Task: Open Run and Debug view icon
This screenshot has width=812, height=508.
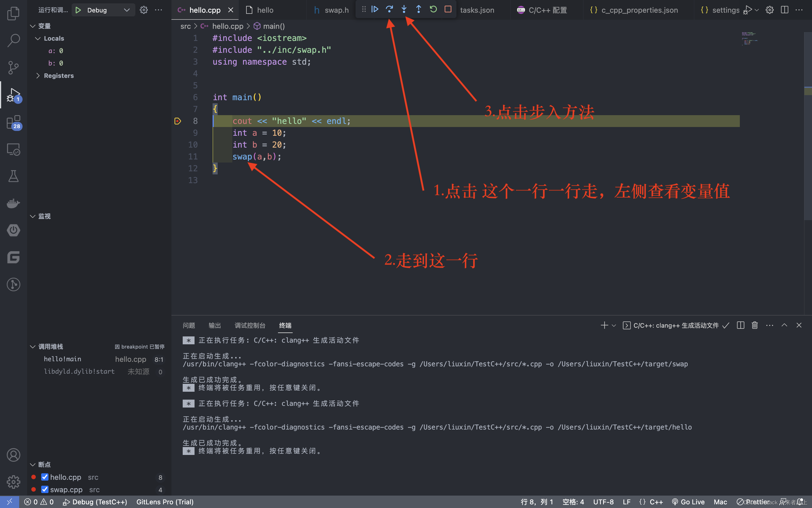Action: [x=14, y=95]
